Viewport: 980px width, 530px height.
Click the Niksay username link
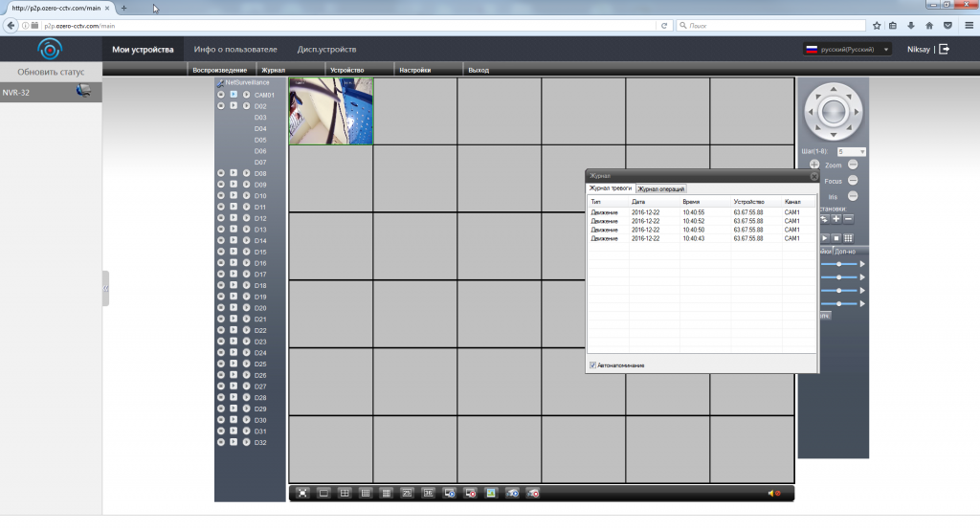pos(918,50)
